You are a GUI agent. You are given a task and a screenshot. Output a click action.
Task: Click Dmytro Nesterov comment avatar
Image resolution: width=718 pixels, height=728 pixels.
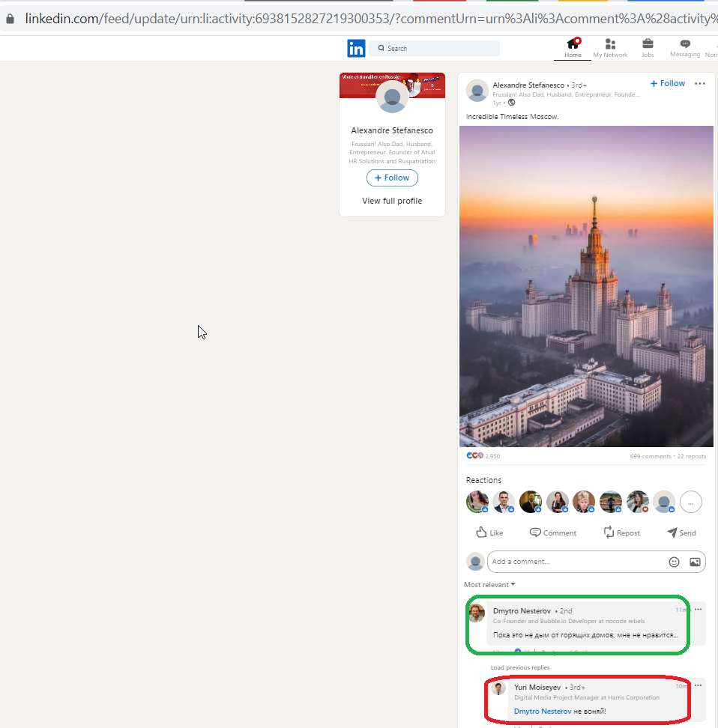477,613
